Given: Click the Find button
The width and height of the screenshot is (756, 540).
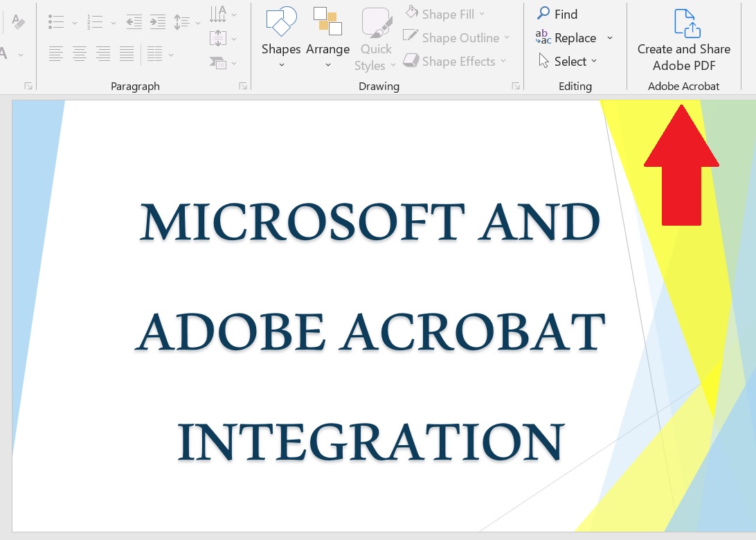Looking at the screenshot, I should 557,14.
